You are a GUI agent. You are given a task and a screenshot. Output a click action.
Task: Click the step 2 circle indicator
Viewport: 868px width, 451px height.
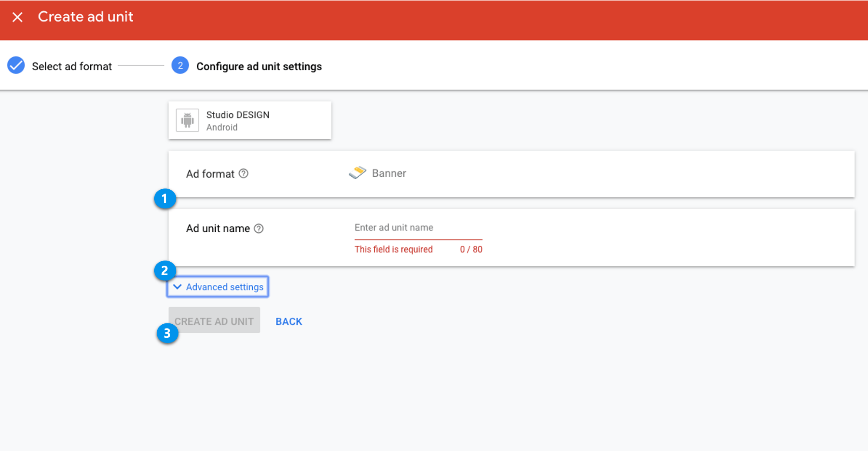pos(180,66)
